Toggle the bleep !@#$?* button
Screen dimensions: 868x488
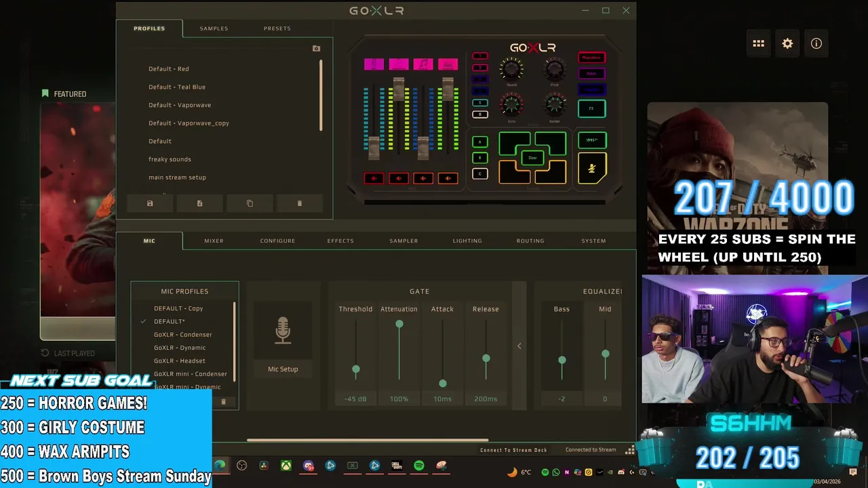(x=592, y=140)
